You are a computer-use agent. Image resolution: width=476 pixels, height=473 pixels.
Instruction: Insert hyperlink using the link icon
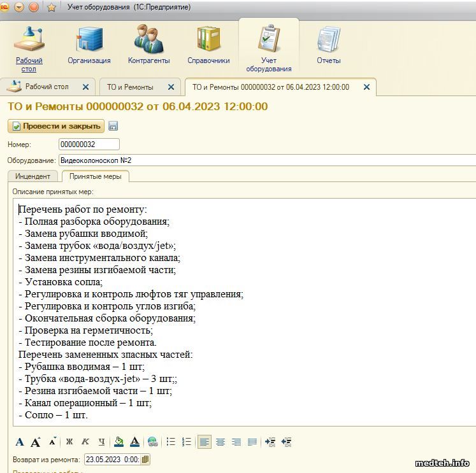click(152, 442)
